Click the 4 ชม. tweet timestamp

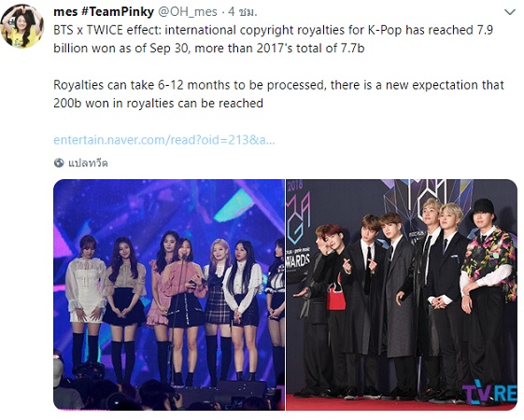point(243,12)
